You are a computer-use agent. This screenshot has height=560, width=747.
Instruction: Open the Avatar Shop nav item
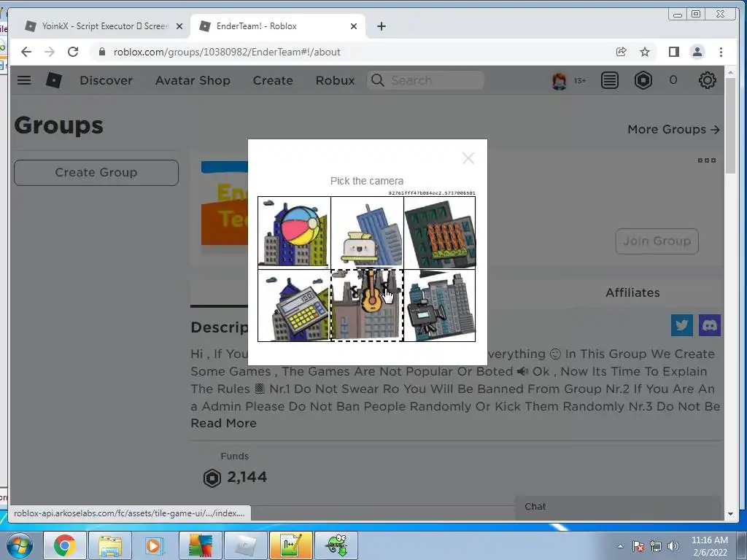click(x=193, y=80)
